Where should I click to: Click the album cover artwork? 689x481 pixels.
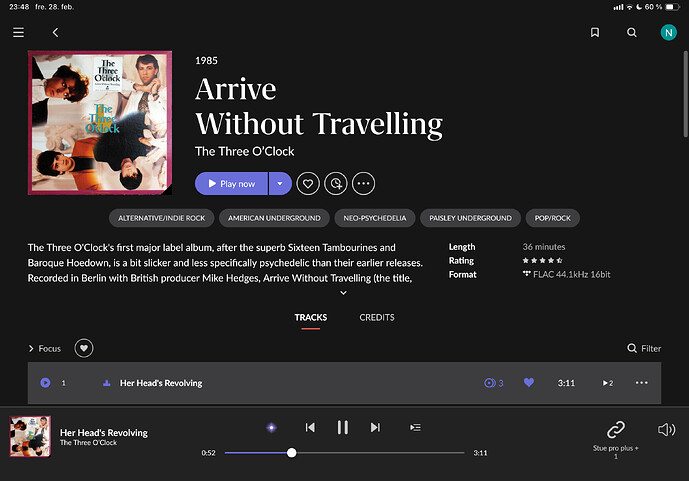(x=100, y=123)
